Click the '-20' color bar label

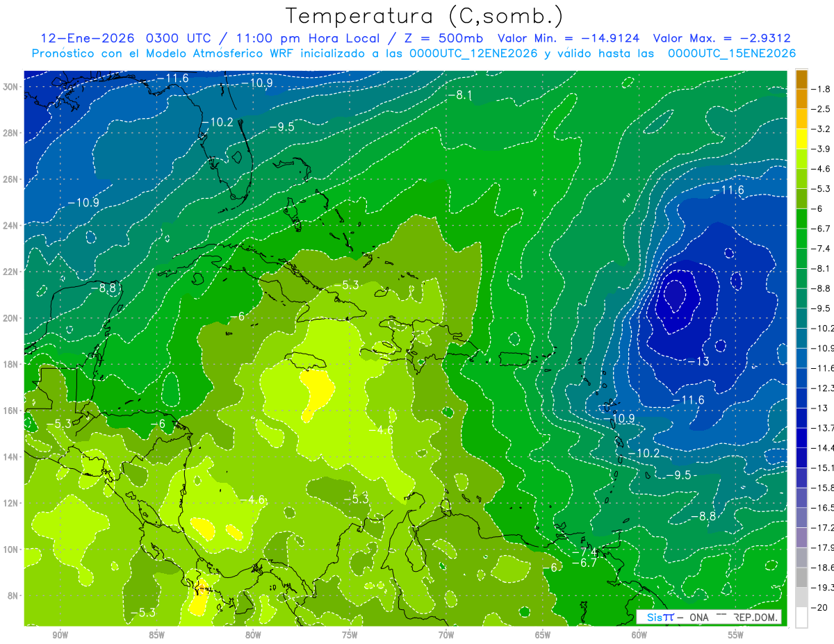pyautogui.click(x=821, y=607)
